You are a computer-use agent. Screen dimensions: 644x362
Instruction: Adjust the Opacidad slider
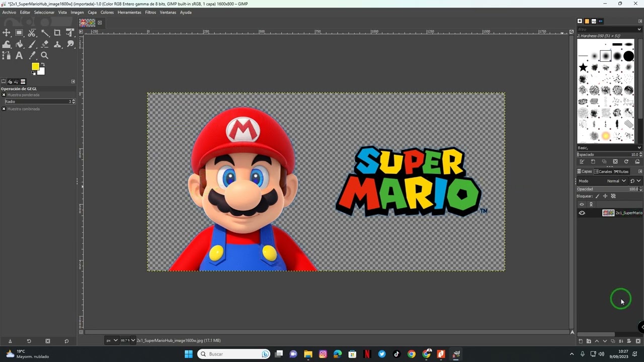[x=609, y=189]
